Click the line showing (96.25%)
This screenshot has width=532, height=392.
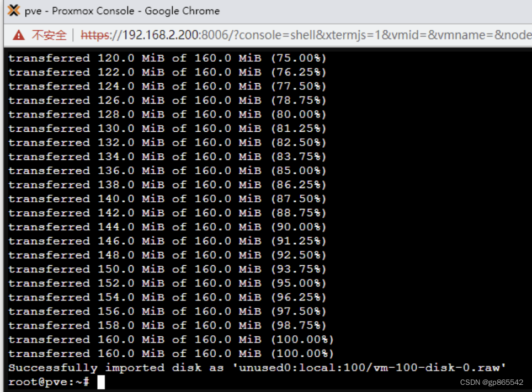pyautogui.click(x=167, y=297)
